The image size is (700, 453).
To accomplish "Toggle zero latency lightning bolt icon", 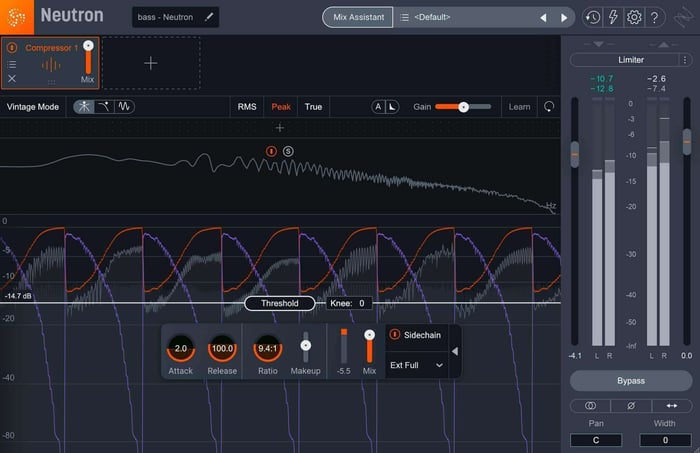I will (613, 17).
